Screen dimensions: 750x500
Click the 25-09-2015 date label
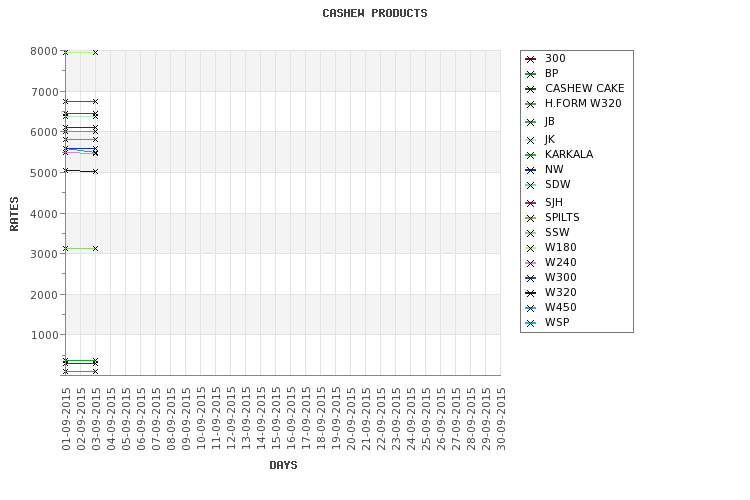pos(426,419)
